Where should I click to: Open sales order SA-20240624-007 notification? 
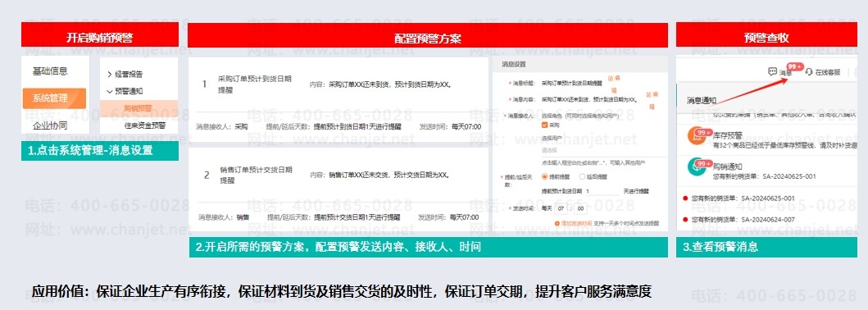(743, 220)
